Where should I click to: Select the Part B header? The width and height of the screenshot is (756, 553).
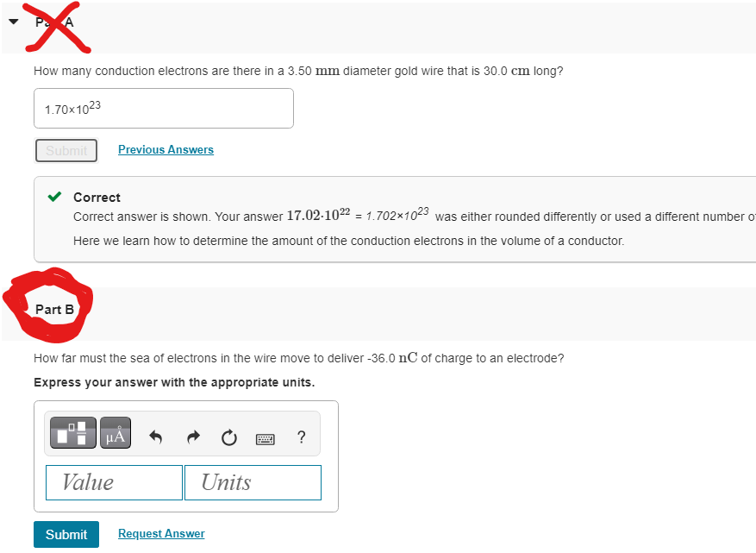(54, 310)
